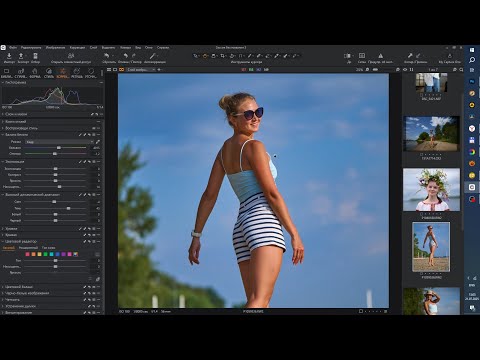
Task: Select the Crop cursor tool
Action: coord(223,56)
